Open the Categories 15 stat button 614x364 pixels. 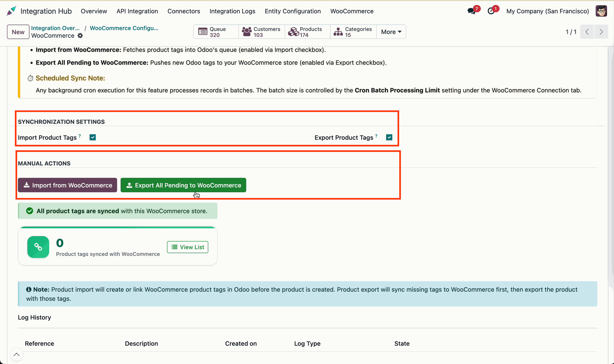tap(353, 32)
